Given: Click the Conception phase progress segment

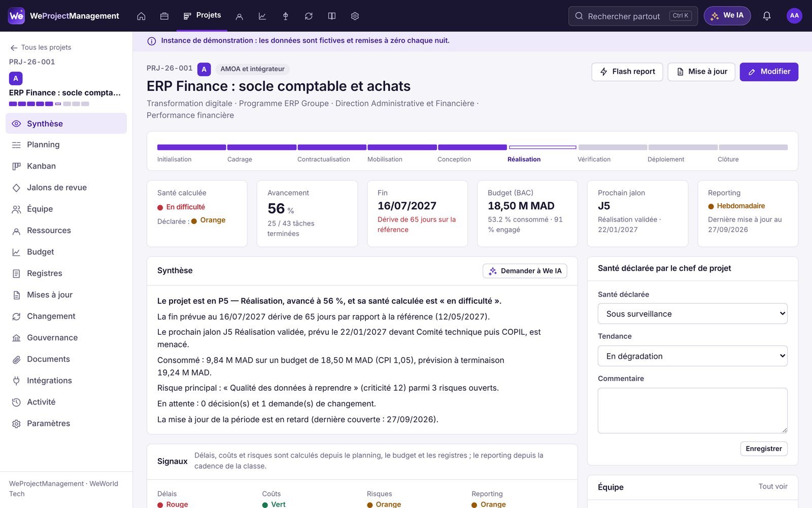Looking at the screenshot, I should point(472,147).
